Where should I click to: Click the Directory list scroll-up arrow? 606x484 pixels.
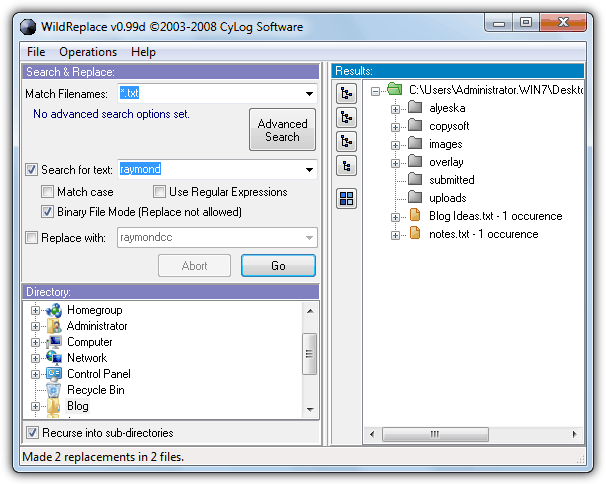tap(310, 311)
